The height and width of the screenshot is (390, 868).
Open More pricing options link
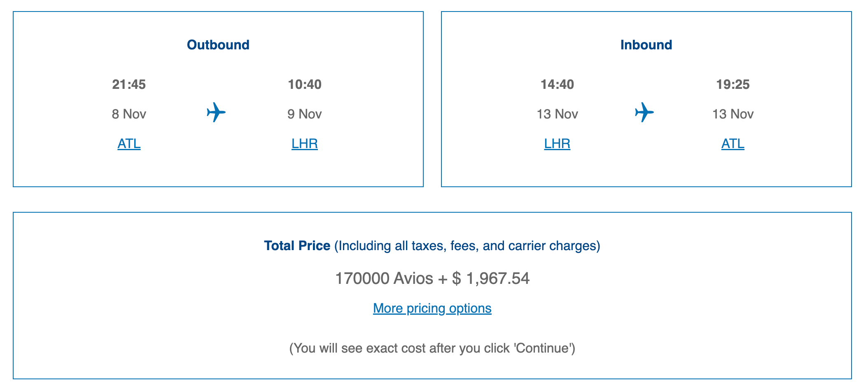432,308
